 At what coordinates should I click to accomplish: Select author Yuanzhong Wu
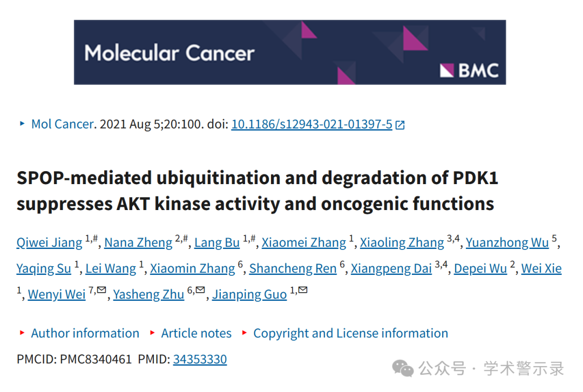tap(507, 242)
